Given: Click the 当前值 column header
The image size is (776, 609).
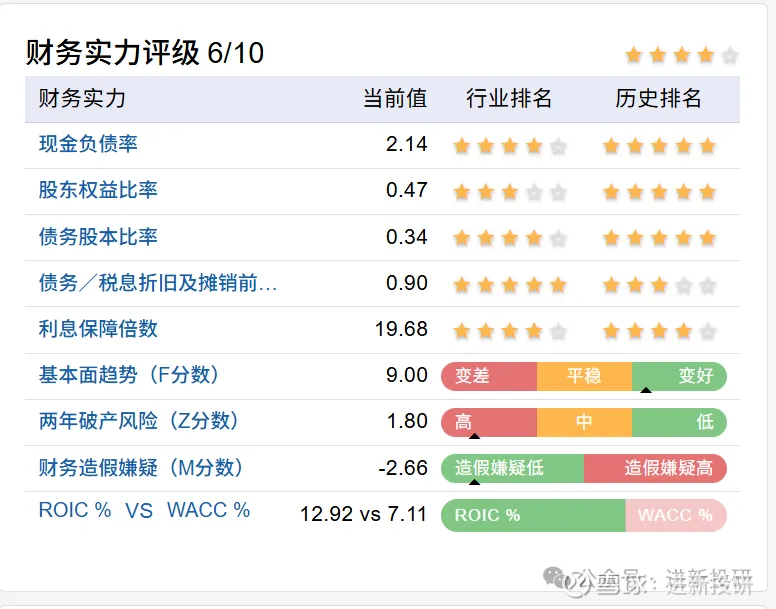Looking at the screenshot, I should (x=394, y=98).
